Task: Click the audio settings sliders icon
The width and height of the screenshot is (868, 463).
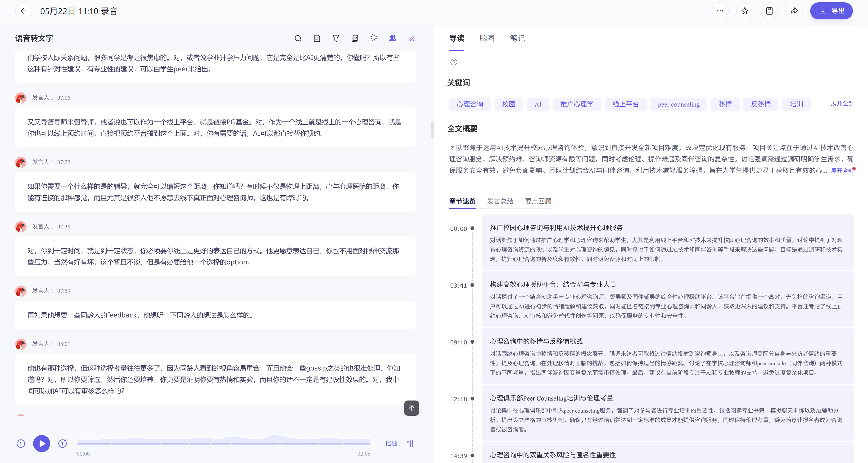Action: [410, 443]
